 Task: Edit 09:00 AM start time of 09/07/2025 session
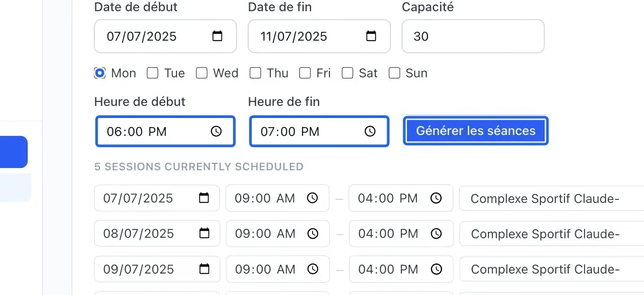[278, 269]
